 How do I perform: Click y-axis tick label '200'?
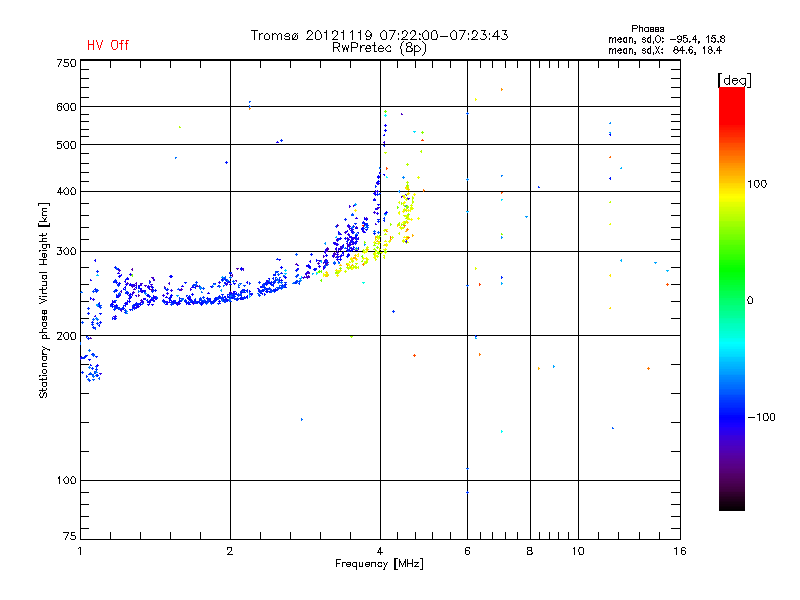pyautogui.click(x=66, y=336)
